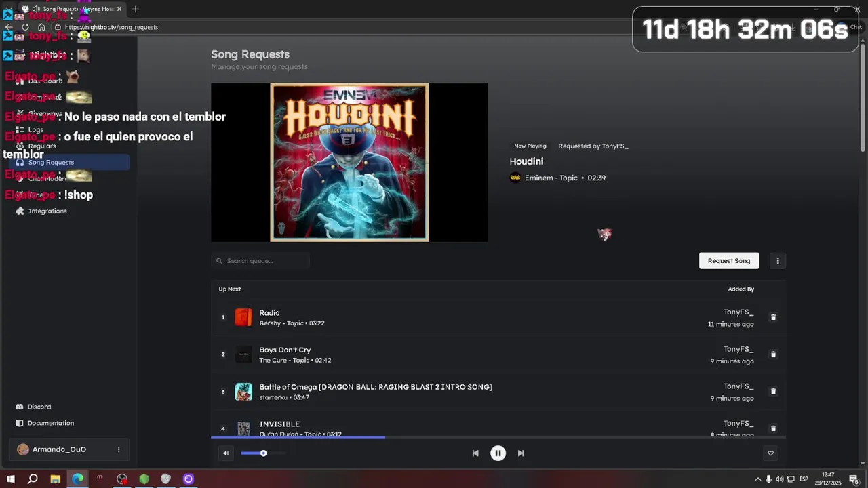Screen dimensions: 868x488
Task: Click the Edge browser taskbar icon
Action: click(77, 479)
